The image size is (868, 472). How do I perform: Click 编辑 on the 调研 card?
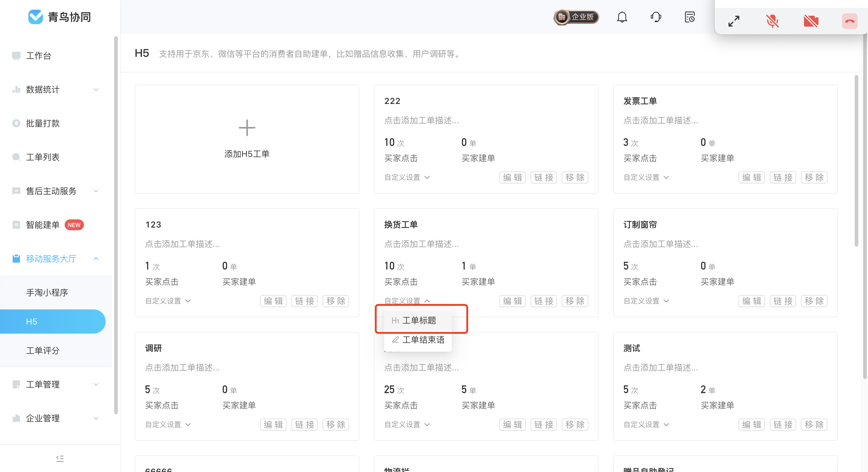273,425
